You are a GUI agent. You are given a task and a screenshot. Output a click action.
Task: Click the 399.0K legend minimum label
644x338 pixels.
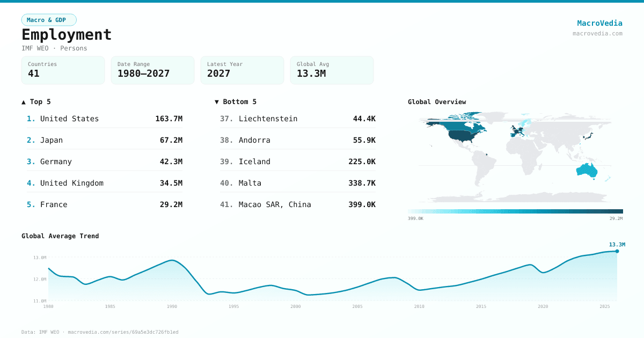pos(415,218)
